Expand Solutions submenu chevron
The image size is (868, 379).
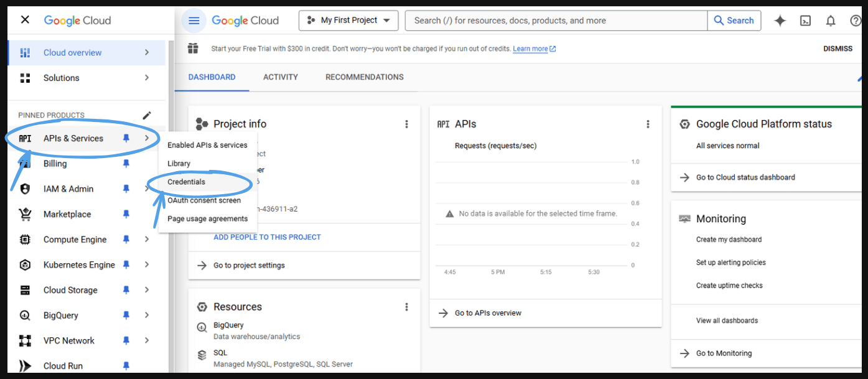pyautogui.click(x=147, y=78)
